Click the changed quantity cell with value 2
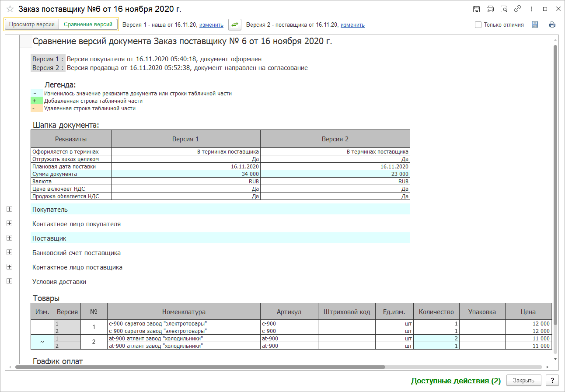The height and width of the screenshot is (392, 565). click(x=436, y=338)
